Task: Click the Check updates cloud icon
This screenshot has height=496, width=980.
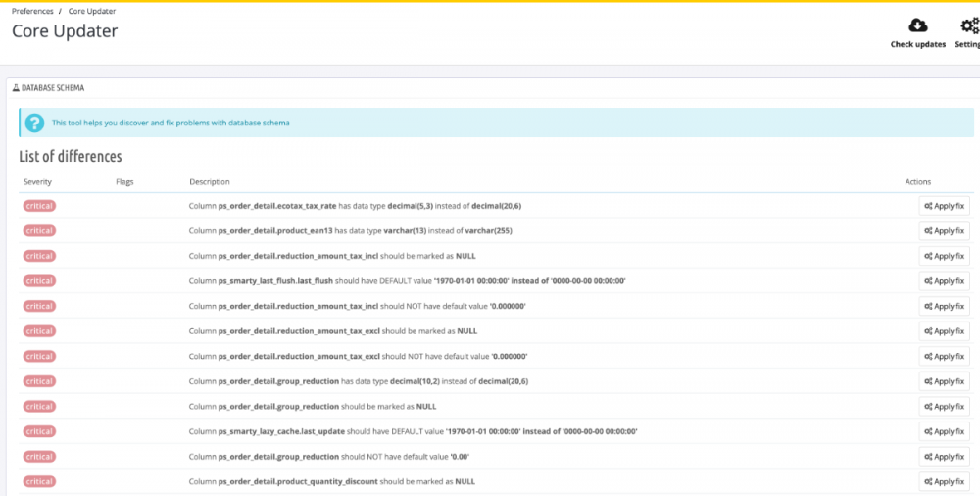Action: 917,26
